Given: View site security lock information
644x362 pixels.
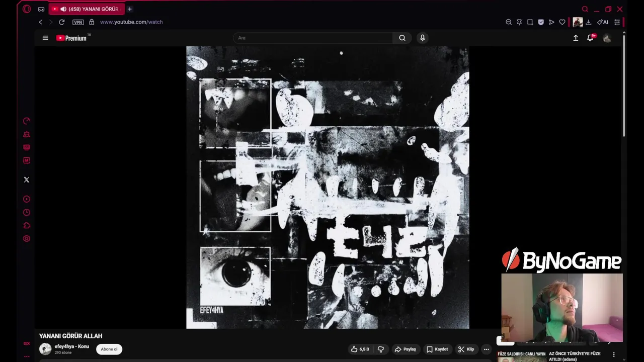Looking at the screenshot, I should [x=92, y=22].
